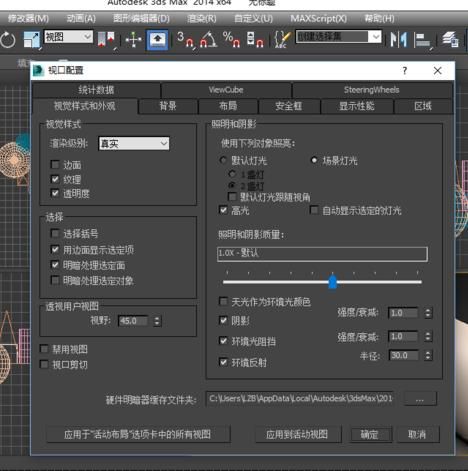Viewport: 468px width, 471px height.
Task: Click the help question mark in dialog
Action: (x=405, y=71)
